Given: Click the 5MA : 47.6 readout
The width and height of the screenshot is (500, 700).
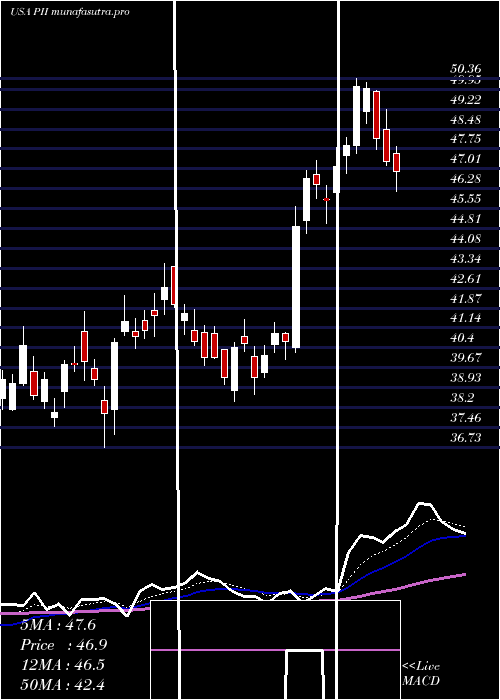Looking at the screenshot, I should point(58,625).
